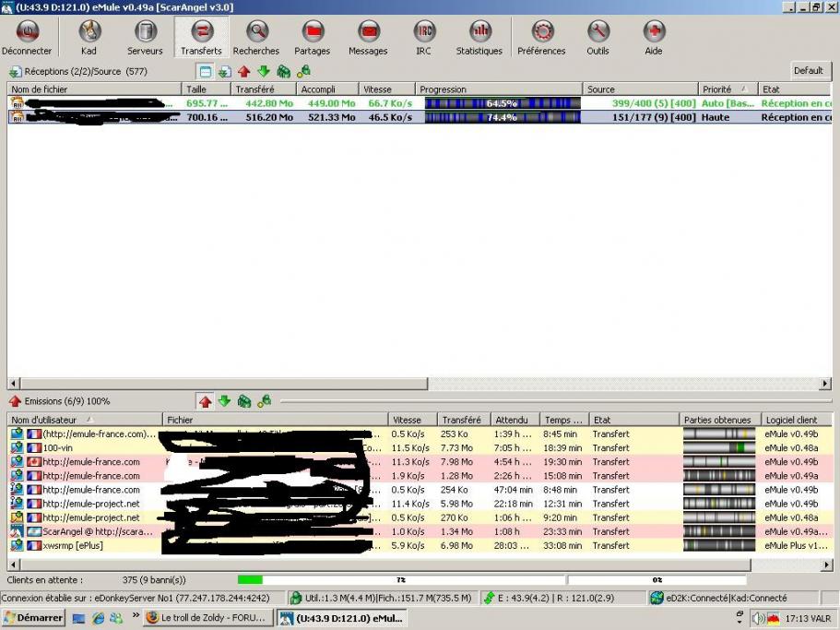
Task: Open the Partages shared files view
Action: [313, 38]
